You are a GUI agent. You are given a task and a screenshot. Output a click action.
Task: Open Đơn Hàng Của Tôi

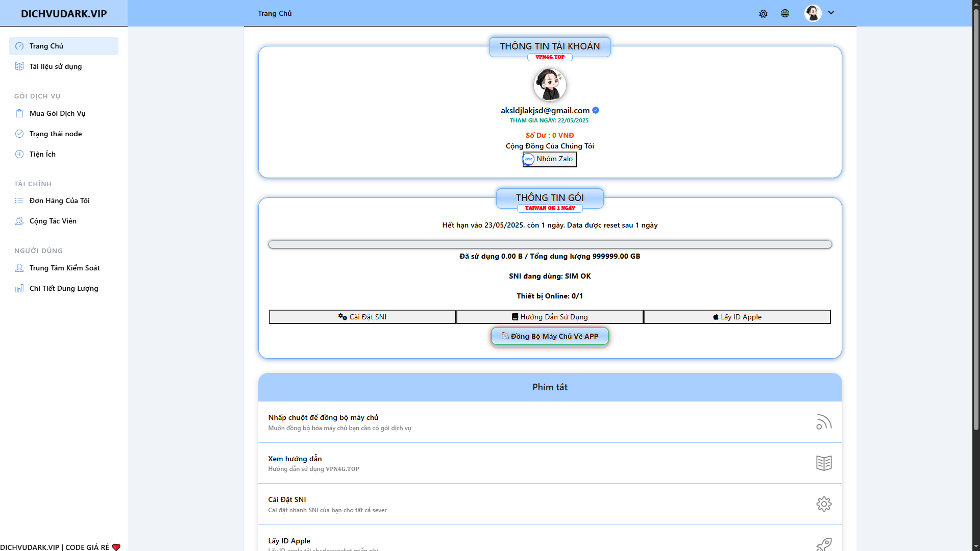59,201
